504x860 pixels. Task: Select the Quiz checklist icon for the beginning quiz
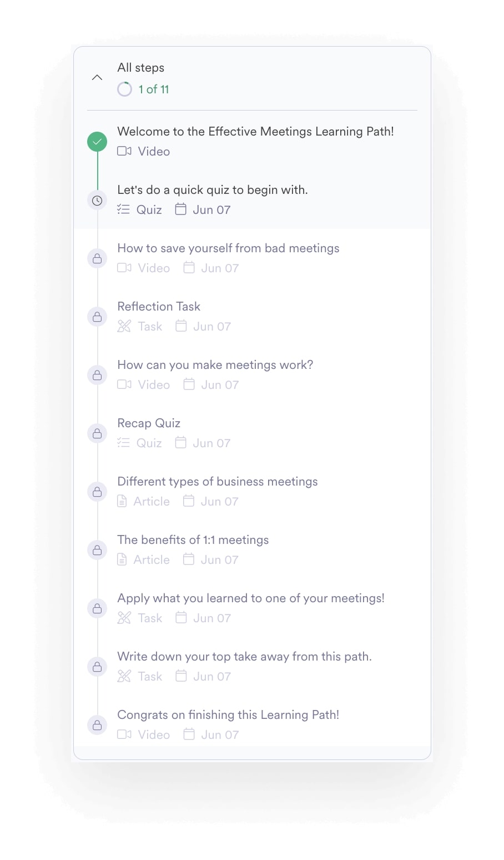(123, 209)
